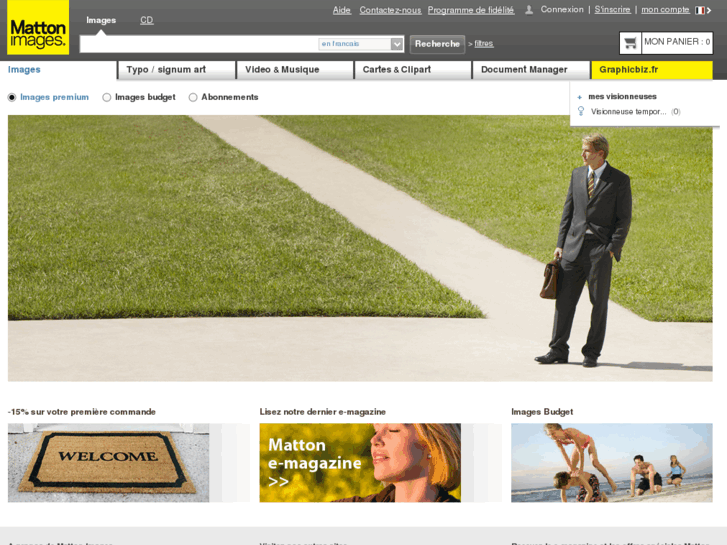
Task: Switch to the CD search tab
Action: tap(147, 20)
